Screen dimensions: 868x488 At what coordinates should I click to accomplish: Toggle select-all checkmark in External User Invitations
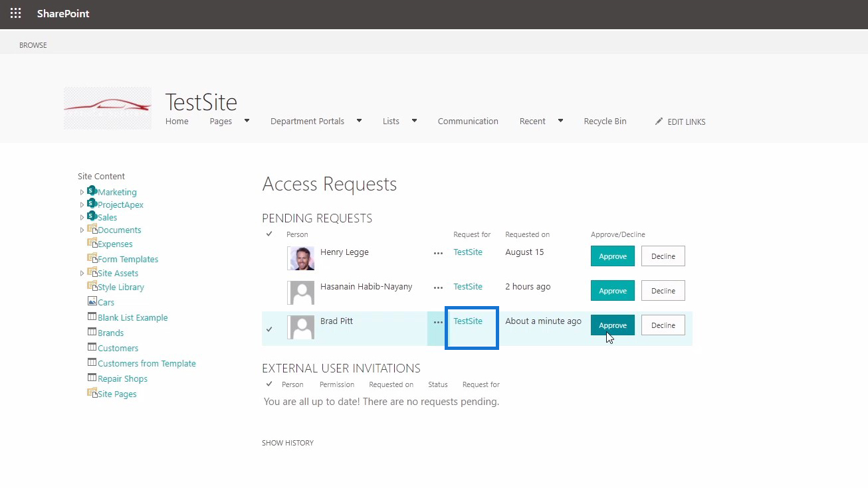click(269, 384)
